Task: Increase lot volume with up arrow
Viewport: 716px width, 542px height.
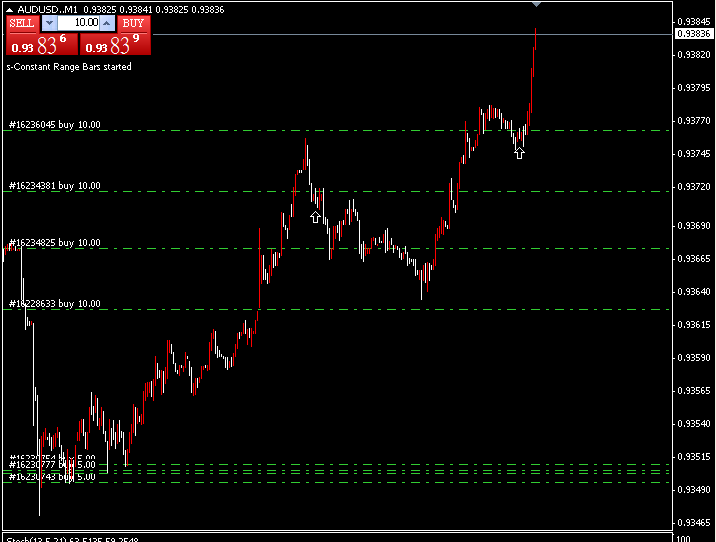Action: [107, 23]
